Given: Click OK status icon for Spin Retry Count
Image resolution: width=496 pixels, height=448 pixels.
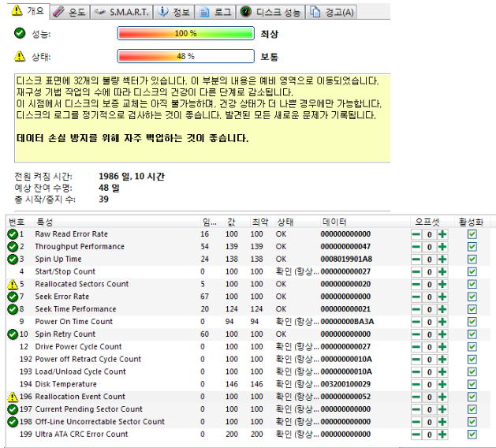Looking at the screenshot, I should [x=13, y=334].
